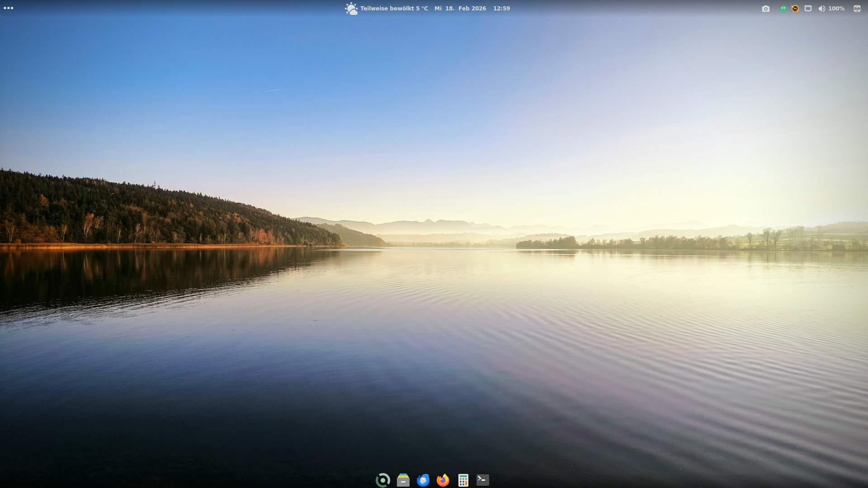Open the wired network status icon
868x488 pixels.
(808, 9)
